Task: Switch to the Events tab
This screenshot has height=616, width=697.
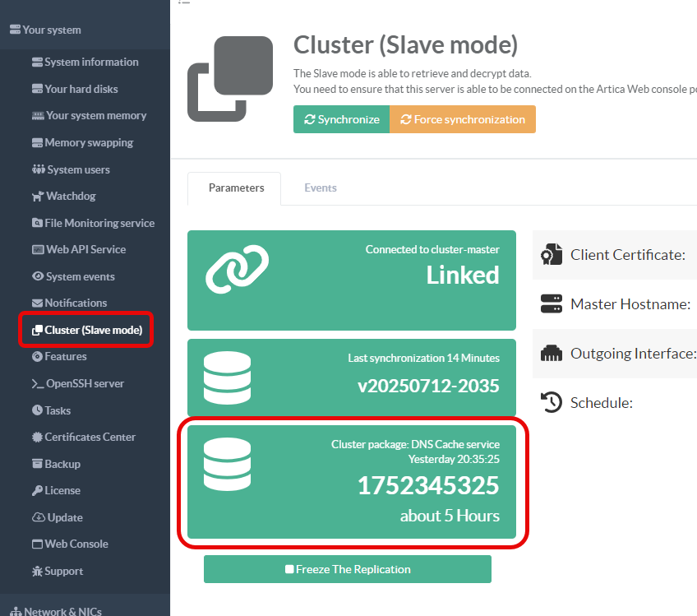Action: pyautogui.click(x=320, y=188)
